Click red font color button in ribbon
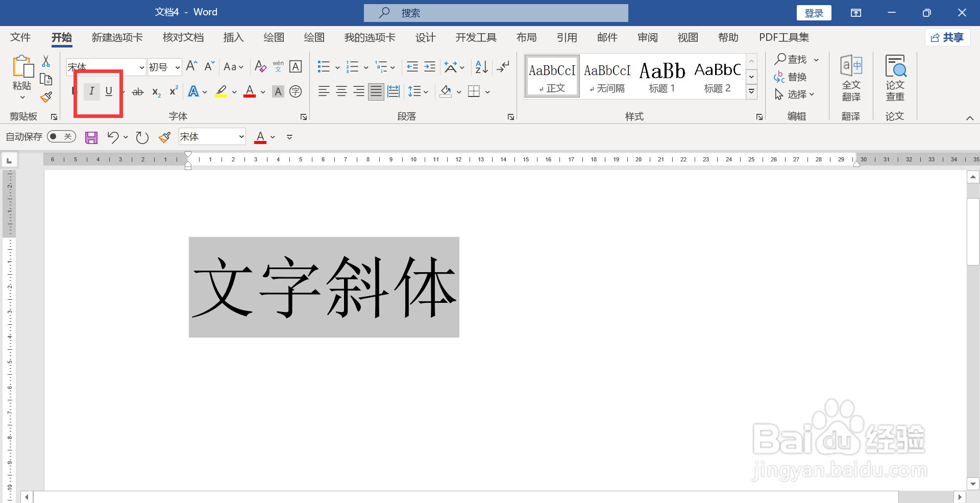 250,92
